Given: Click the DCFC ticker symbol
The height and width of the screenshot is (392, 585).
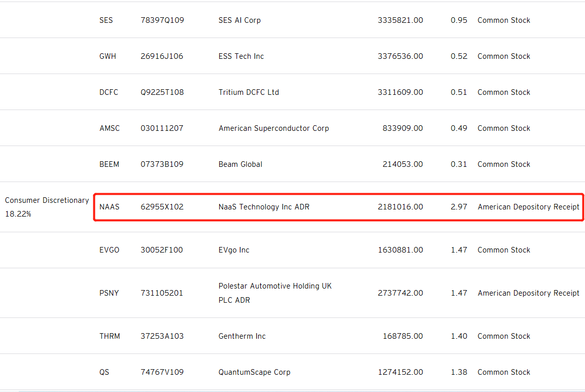Looking at the screenshot, I should point(109,92).
